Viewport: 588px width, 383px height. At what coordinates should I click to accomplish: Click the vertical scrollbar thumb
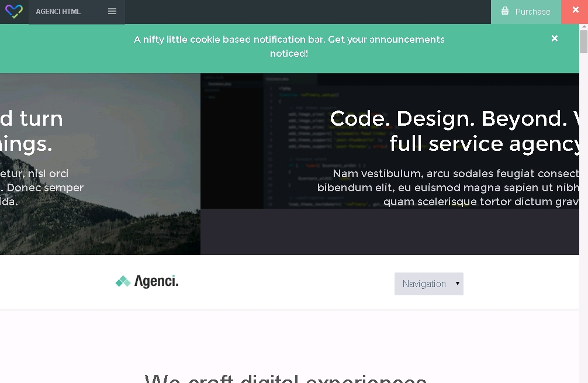pos(583,42)
